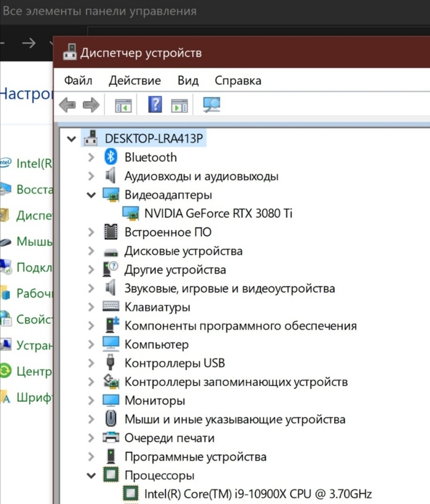
Task: Expand the Очереди печати category
Action: pos(91,438)
